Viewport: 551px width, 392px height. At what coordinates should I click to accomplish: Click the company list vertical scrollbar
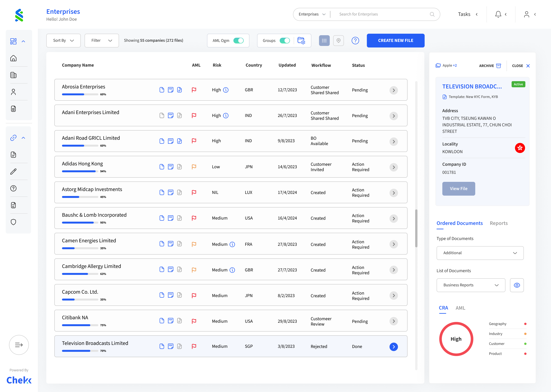click(416, 228)
